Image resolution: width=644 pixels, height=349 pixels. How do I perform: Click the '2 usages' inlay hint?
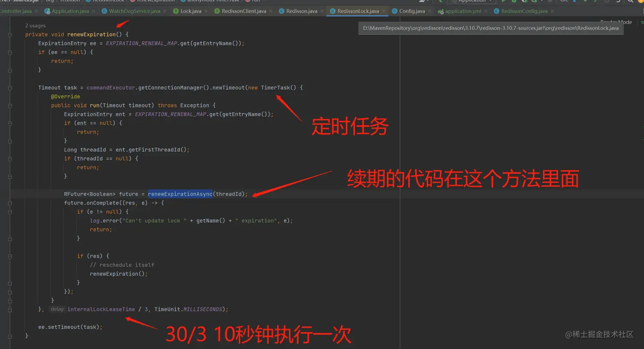coord(35,26)
